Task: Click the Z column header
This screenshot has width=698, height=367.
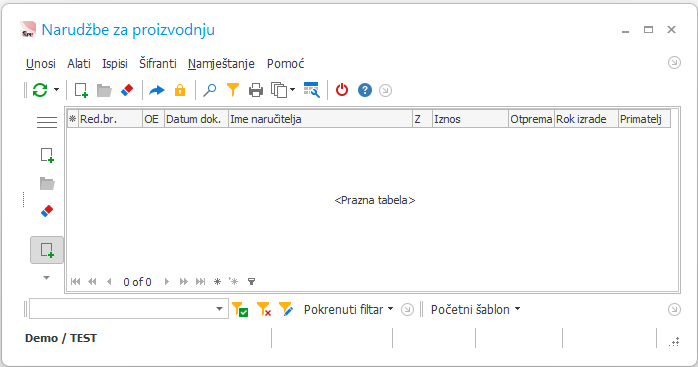Action: point(422,119)
